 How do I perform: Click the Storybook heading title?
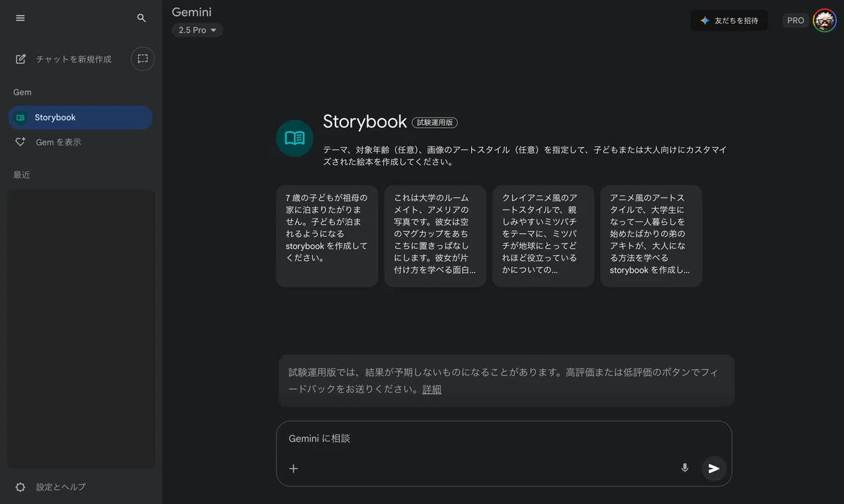click(365, 122)
